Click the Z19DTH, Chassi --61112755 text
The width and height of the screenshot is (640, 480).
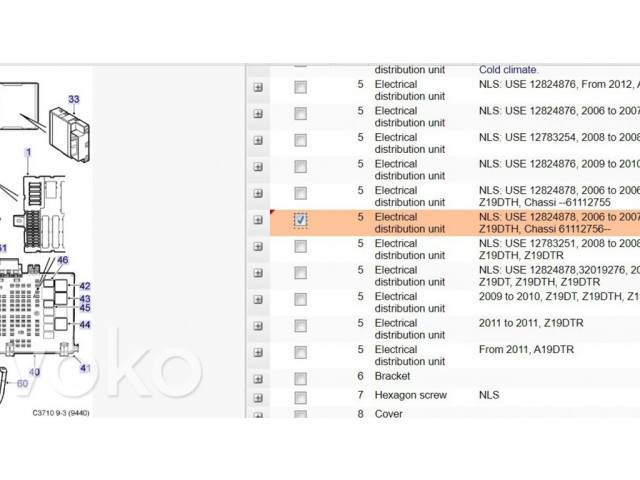click(544, 202)
